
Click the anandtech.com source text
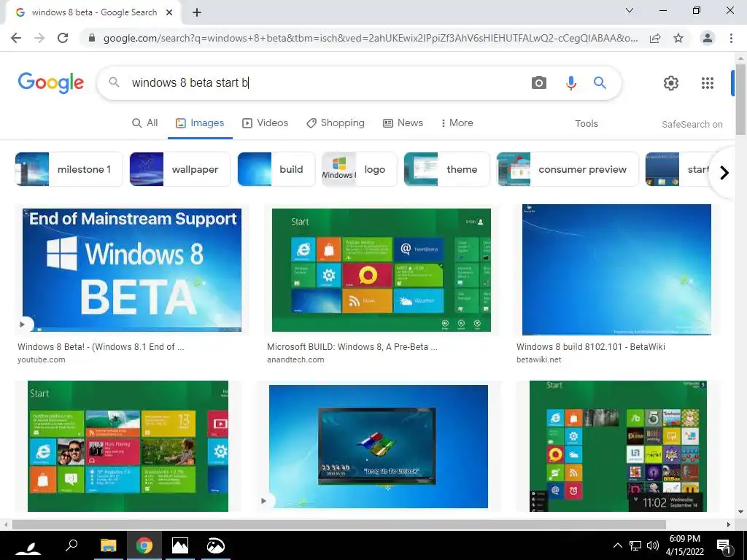[x=295, y=359]
